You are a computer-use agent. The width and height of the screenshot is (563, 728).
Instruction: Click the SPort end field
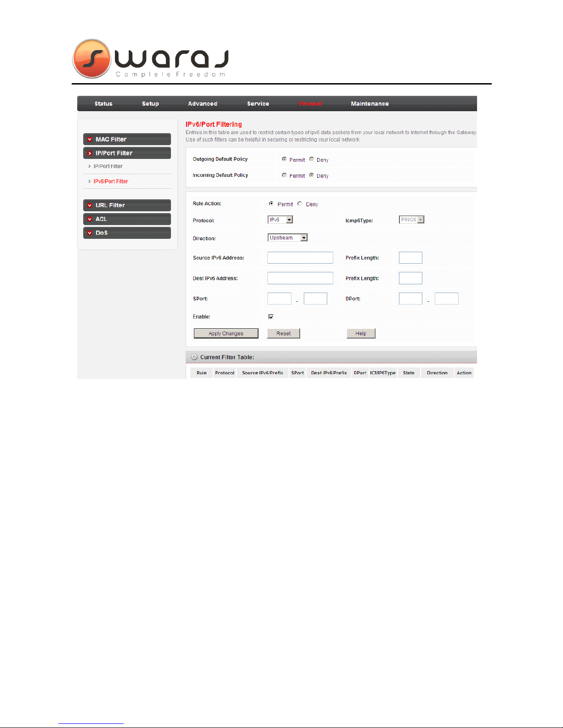click(x=315, y=299)
